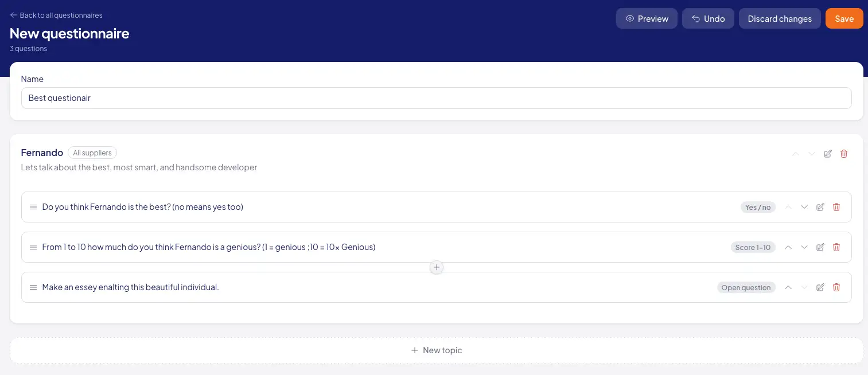
Task: Save the new questionnaire
Action: click(844, 18)
